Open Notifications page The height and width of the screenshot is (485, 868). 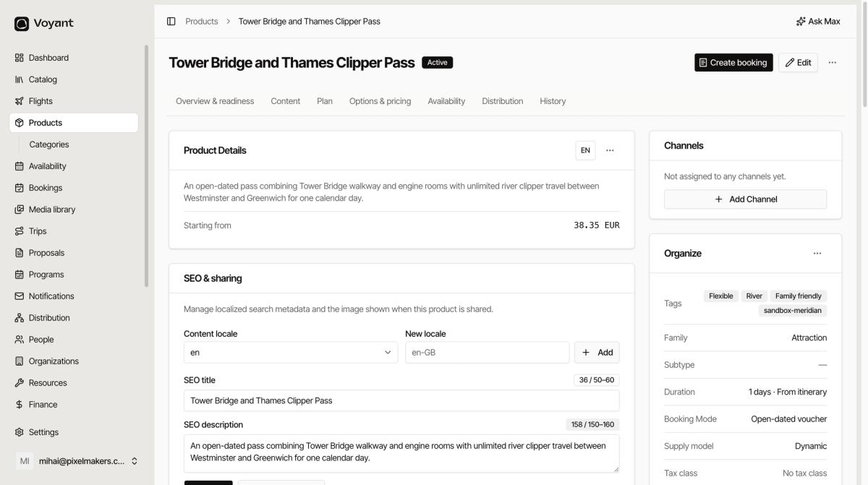[74, 296]
